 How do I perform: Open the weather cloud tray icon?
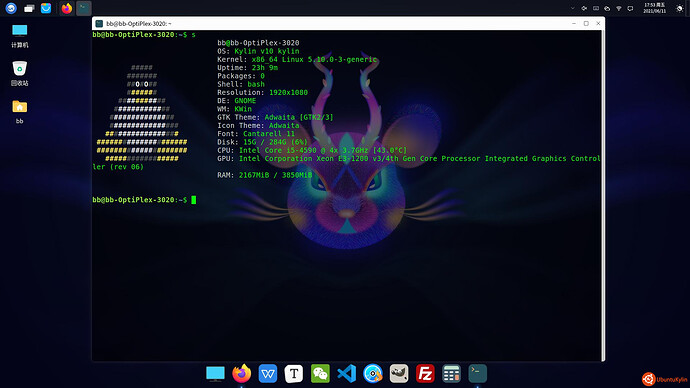point(607,8)
